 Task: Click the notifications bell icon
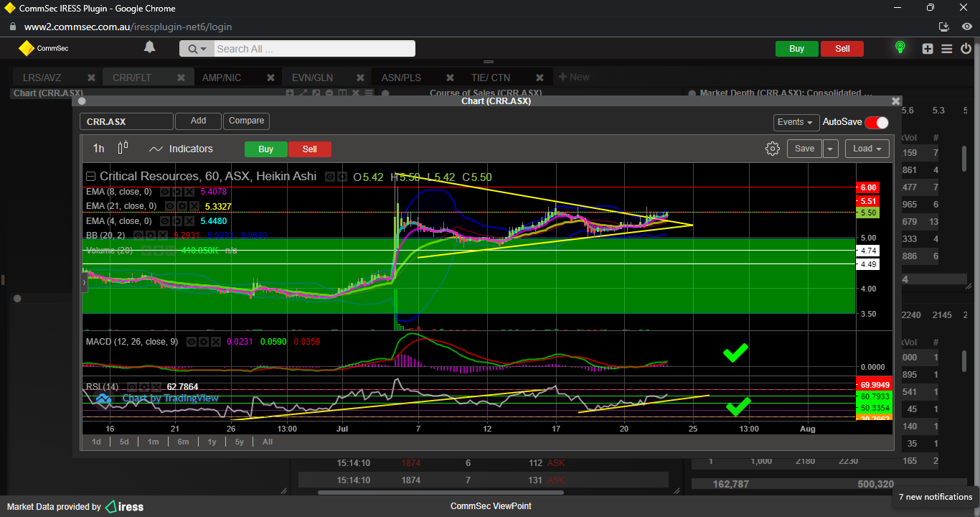[x=149, y=47]
